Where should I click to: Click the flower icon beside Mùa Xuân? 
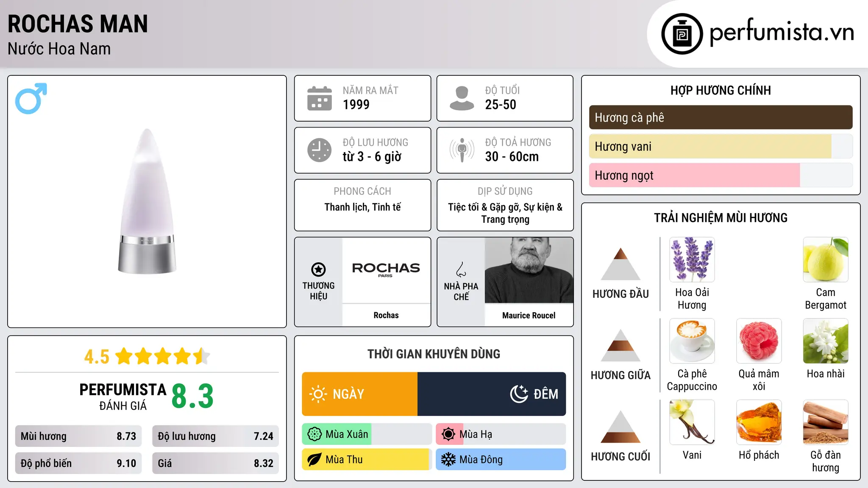coord(314,434)
